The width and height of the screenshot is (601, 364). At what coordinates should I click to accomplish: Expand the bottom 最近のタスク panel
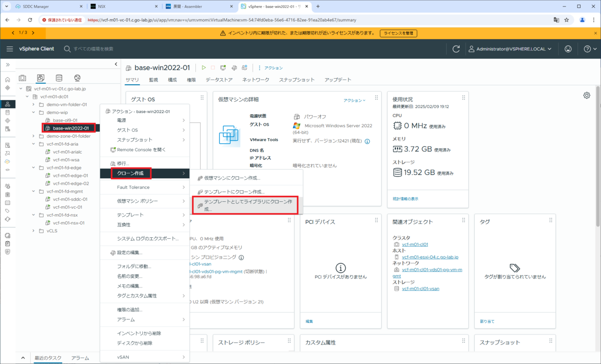pyautogui.click(x=23, y=358)
